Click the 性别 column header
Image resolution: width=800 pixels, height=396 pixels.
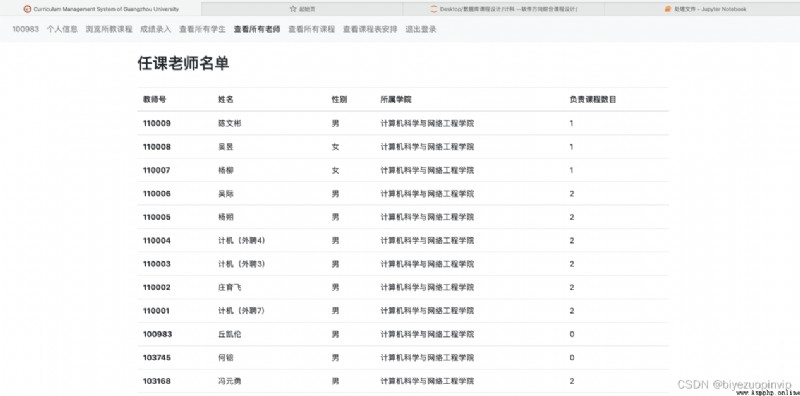[x=339, y=100]
